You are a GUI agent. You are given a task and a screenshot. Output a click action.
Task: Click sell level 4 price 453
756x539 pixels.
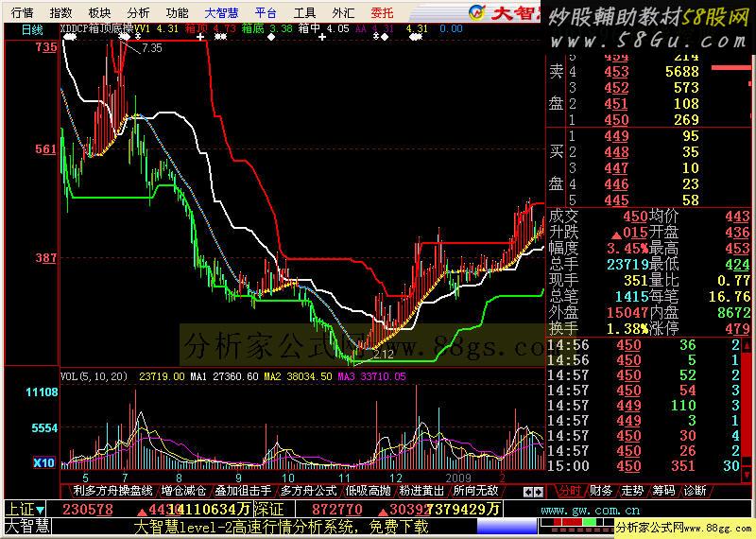coord(617,72)
